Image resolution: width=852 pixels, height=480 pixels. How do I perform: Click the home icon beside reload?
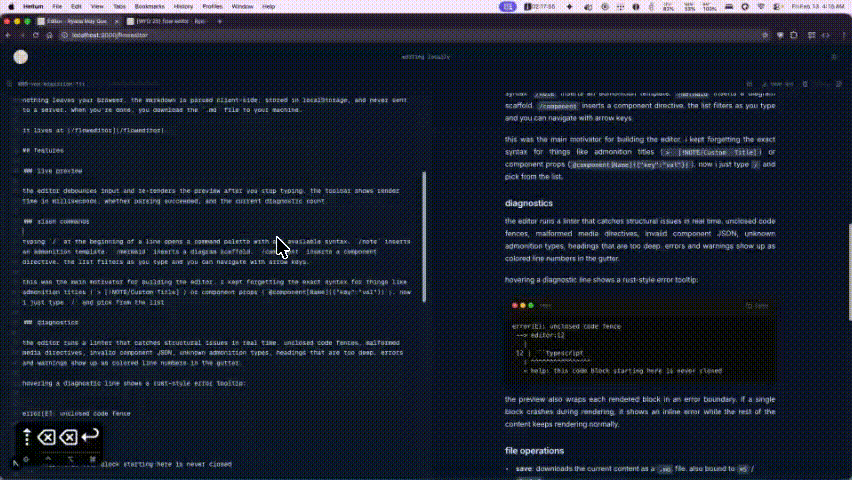point(49,35)
